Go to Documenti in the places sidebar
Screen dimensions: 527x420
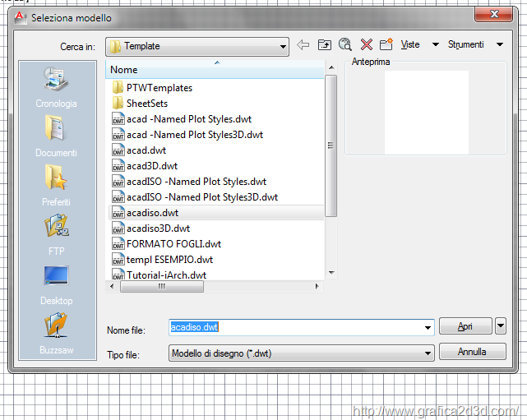point(56,136)
